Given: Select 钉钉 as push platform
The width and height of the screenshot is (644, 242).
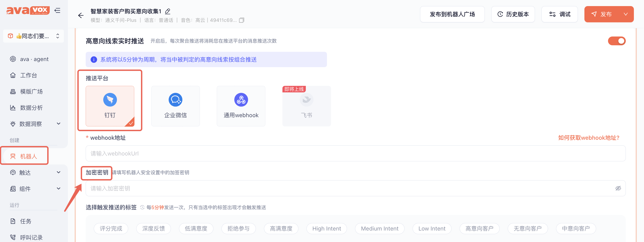Looking at the screenshot, I should coord(110,106).
